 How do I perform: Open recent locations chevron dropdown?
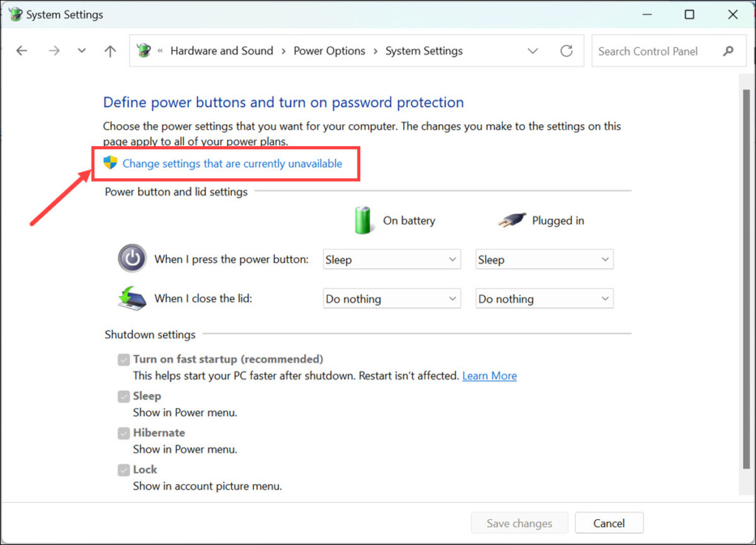tap(82, 51)
